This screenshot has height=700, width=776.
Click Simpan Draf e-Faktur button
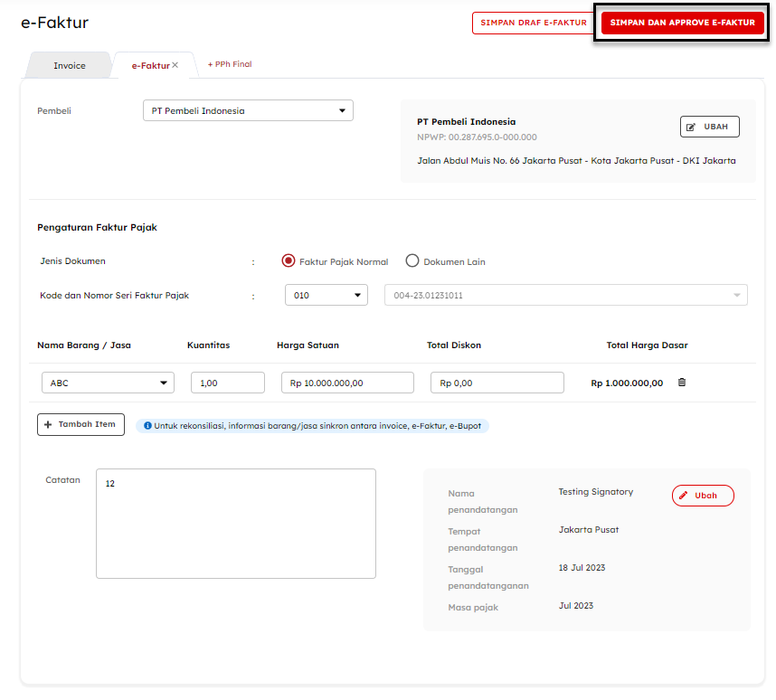click(x=531, y=24)
